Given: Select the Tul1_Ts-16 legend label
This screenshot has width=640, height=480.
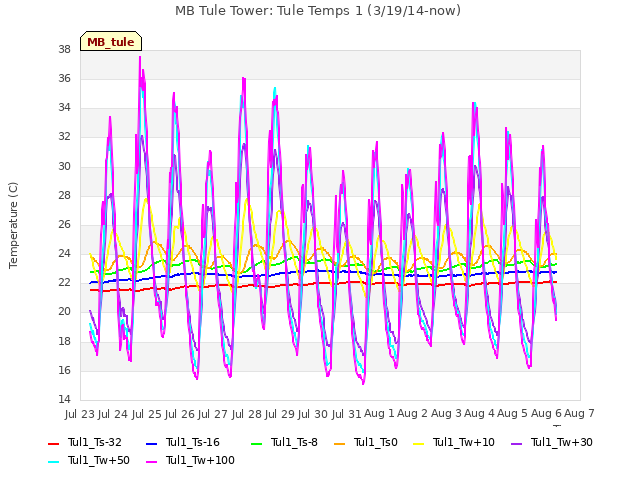Looking at the screenshot, I should [x=193, y=442].
